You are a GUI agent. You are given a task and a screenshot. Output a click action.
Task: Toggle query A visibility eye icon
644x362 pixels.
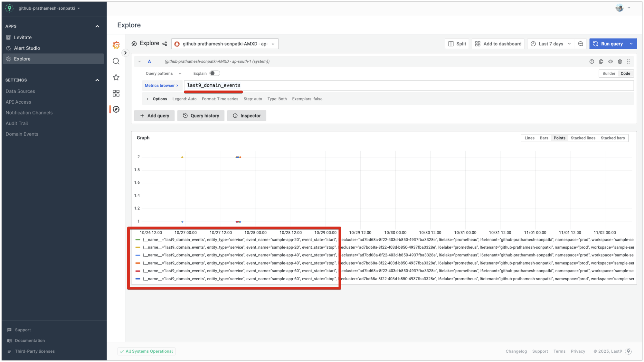(x=610, y=61)
